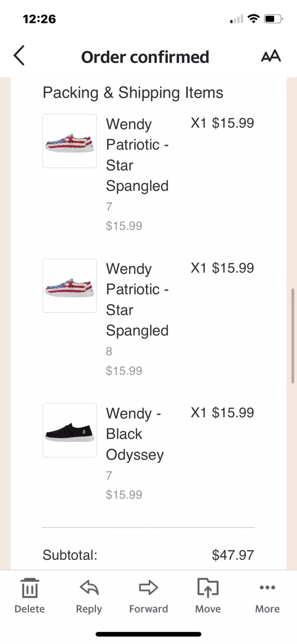This screenshot has width=297, height=644.
Task: Click the vertical scrollbar handle
Action: [x=292, y=335]
